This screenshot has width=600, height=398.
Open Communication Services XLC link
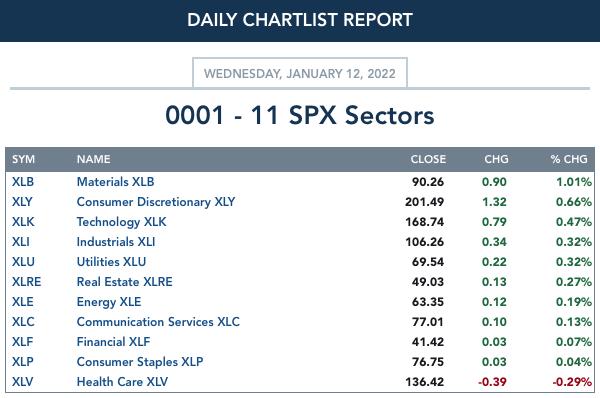(x=158, y=322)
